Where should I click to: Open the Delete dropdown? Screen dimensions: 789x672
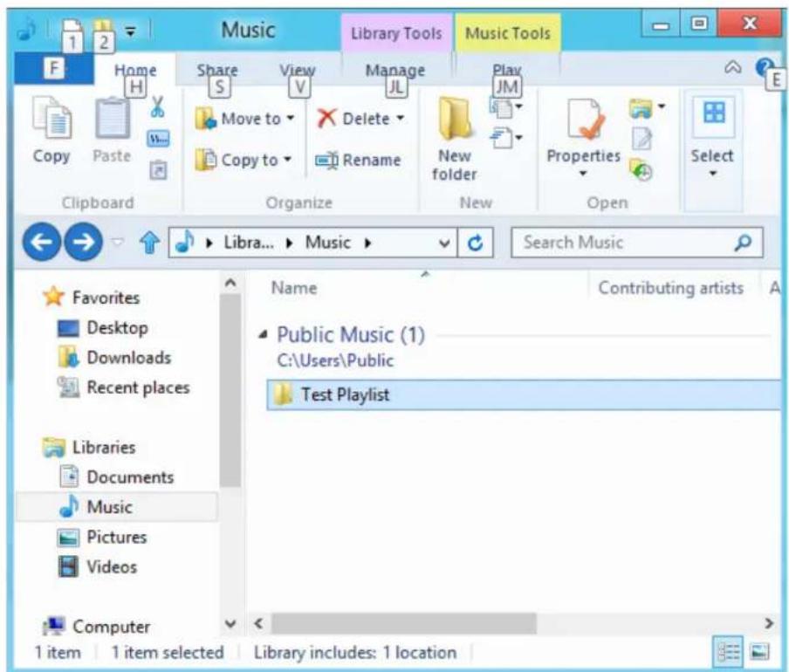tap(360, 120)
